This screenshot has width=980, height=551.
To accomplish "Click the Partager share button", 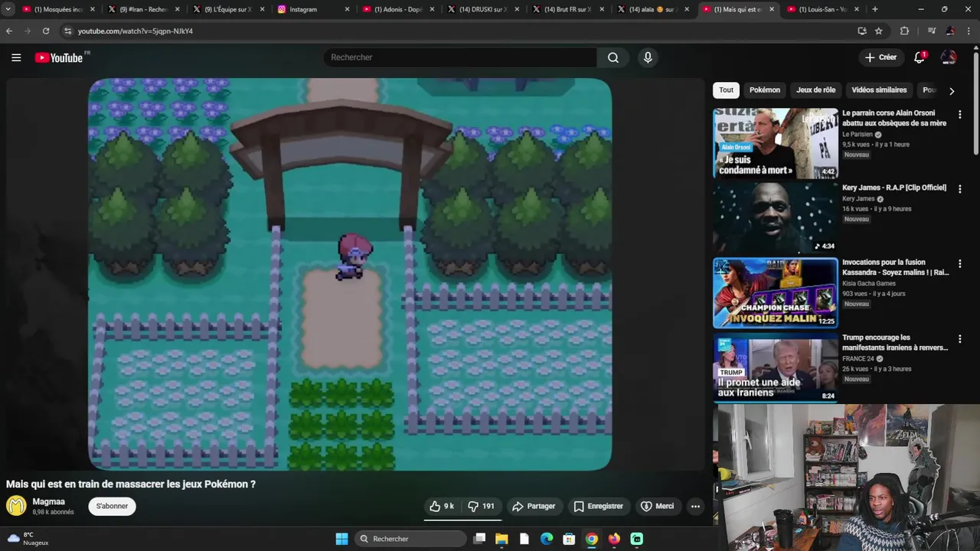I will (x=534, y=506).
